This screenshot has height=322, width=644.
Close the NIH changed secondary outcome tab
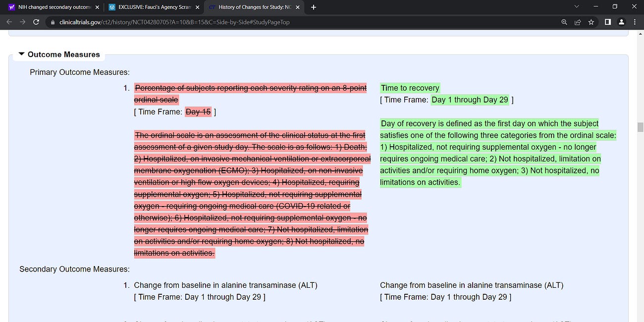click(x=98, y=7)
